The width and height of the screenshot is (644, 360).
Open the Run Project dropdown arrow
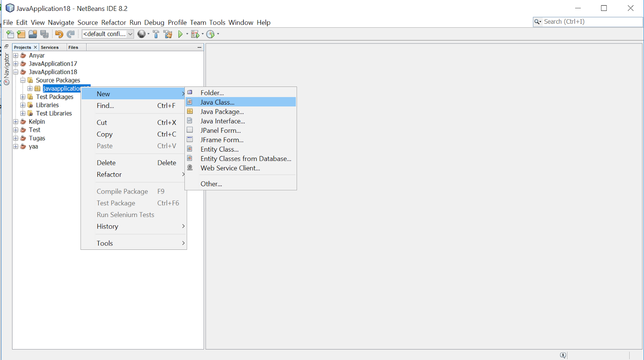pos(187,34)
